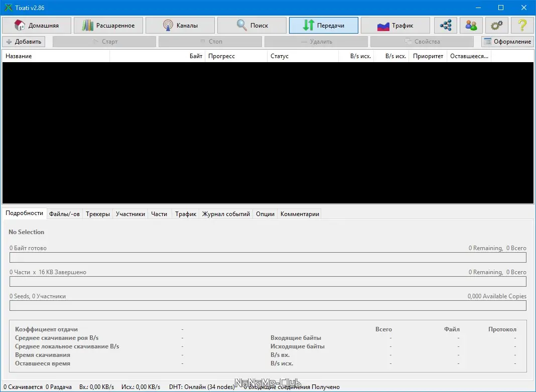The image size is (536, 392).
Task: Click the '0,000 Available Copies' text
Action: (x=497, y=296)
